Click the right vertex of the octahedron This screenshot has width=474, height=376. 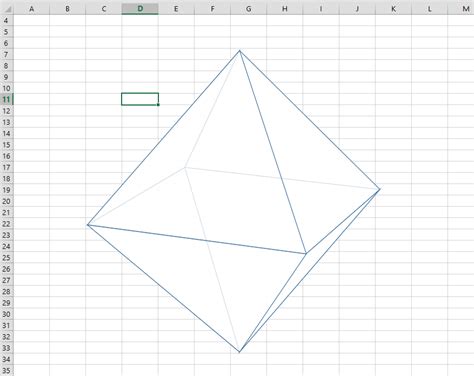click(x=380, y=189)
